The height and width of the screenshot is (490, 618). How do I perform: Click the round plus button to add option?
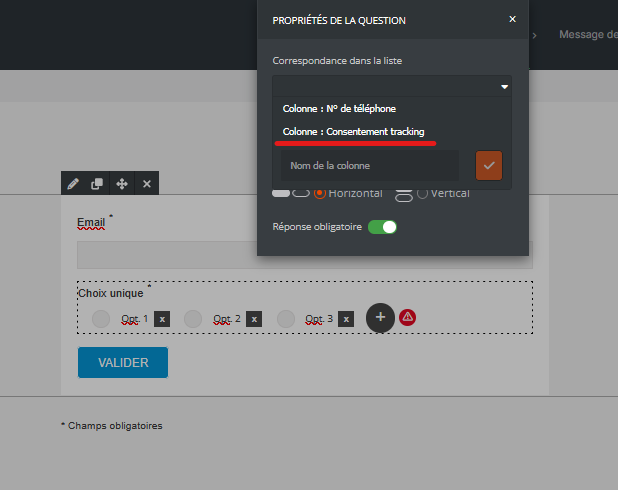click(x=380, y=317)
